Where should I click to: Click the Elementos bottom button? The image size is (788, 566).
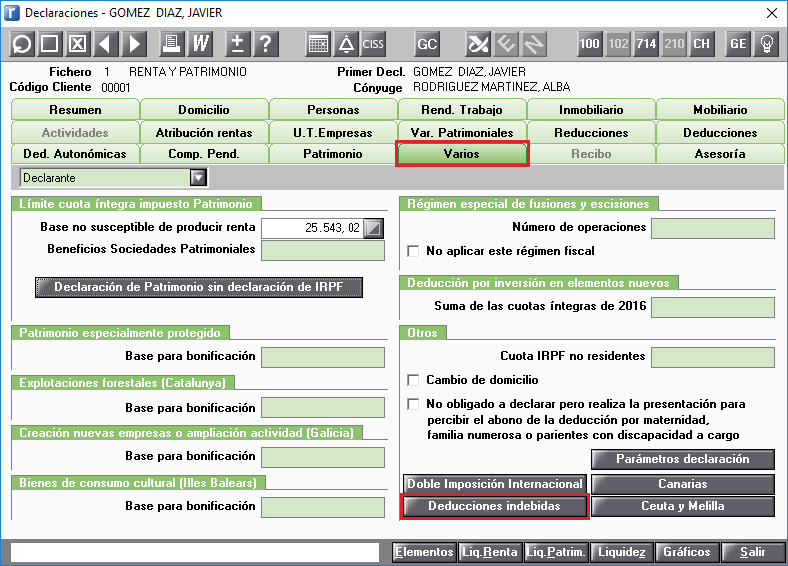click(x=424, y=552)
